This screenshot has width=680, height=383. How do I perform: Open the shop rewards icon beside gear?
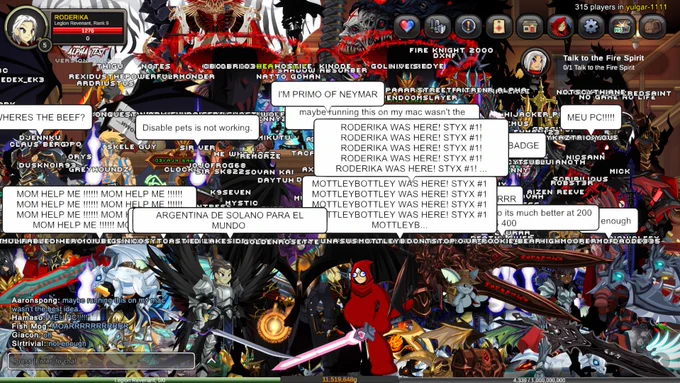pos(622,26)
